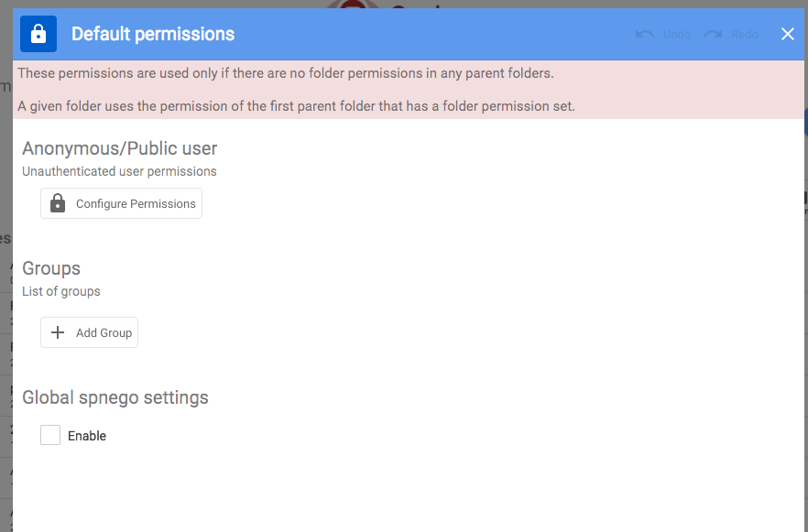This screenshot has width=808, height=532.
Task: Add a new group
Action: coord(104,332)
